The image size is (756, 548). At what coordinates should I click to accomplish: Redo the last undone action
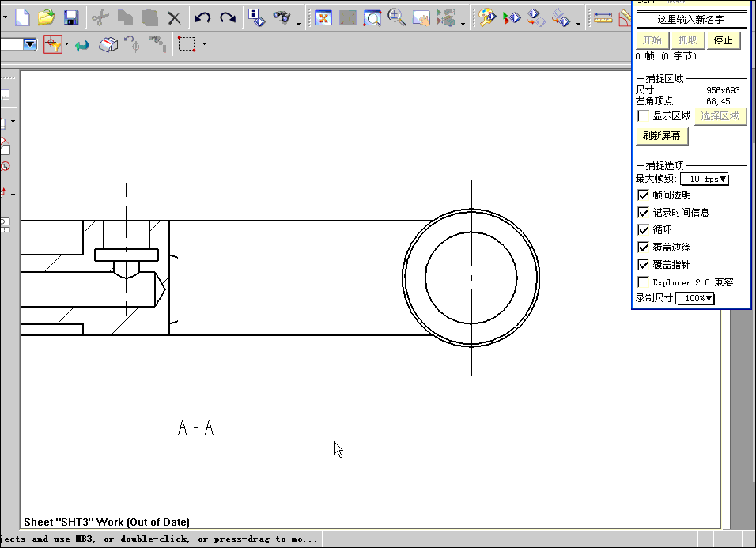point(228,18)
